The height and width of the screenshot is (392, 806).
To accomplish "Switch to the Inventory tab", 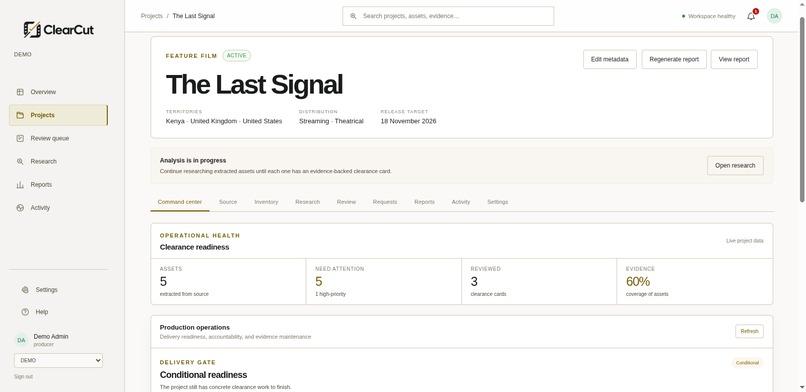I will point(266,202).
